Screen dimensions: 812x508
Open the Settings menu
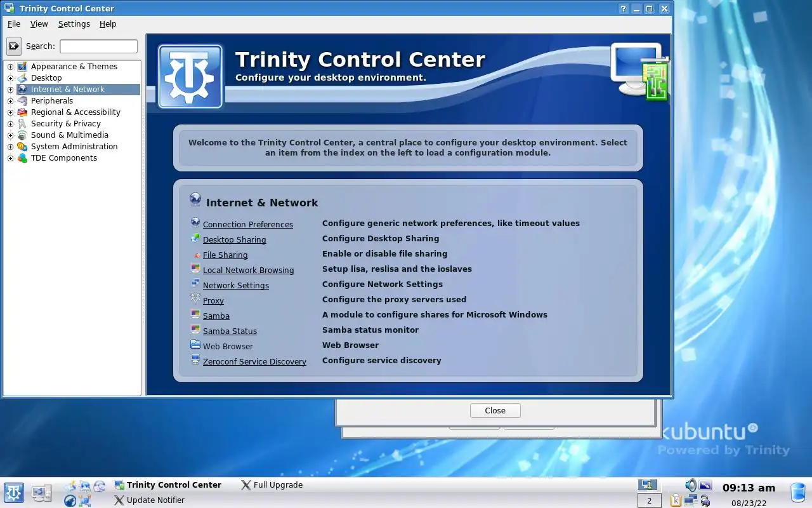coord(74,23)
